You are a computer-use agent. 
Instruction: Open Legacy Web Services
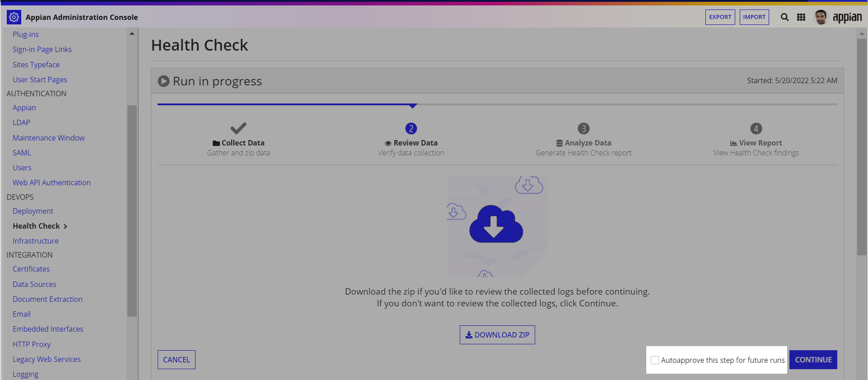[47, 359]
